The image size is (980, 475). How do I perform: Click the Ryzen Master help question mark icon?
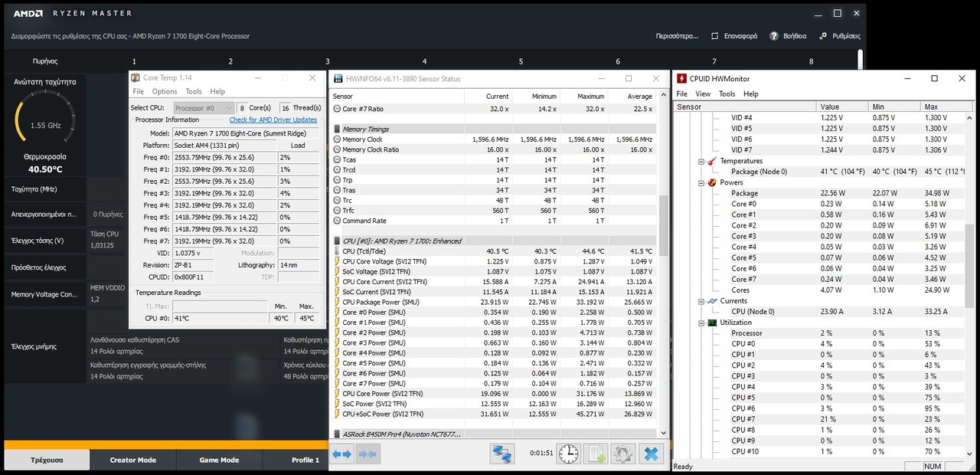click(774, 36)
